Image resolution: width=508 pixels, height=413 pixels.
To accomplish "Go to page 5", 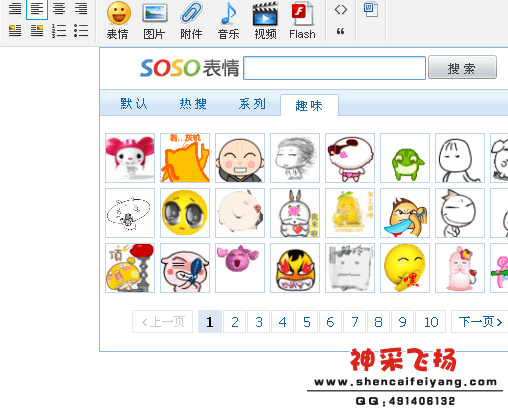I will (x=307, y=322).
